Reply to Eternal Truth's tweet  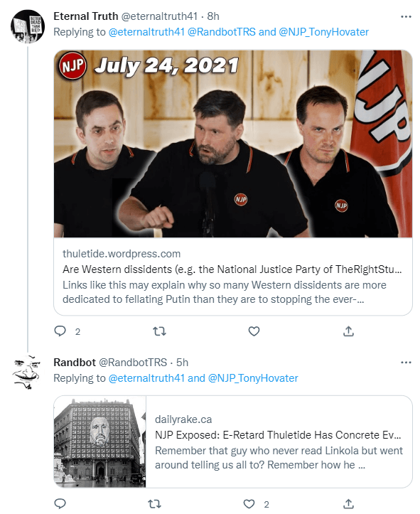tap(60, 331)
